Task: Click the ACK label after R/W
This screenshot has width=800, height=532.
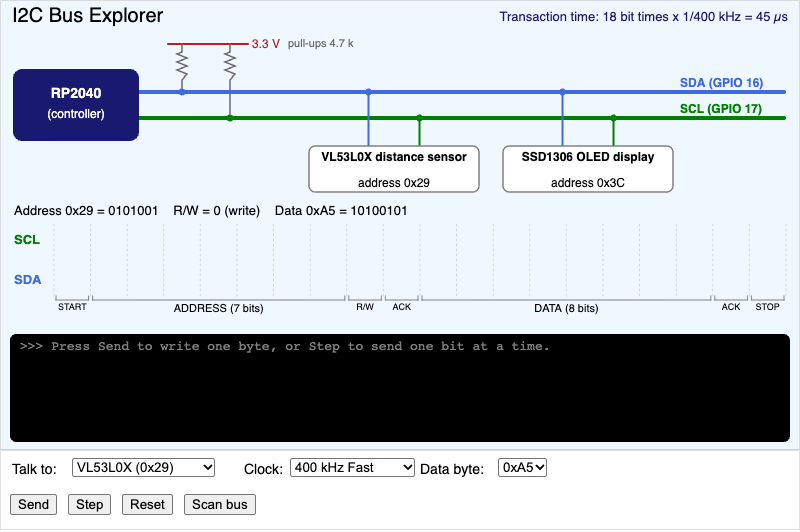Action: pyautogui.click(x=402, y=307)
